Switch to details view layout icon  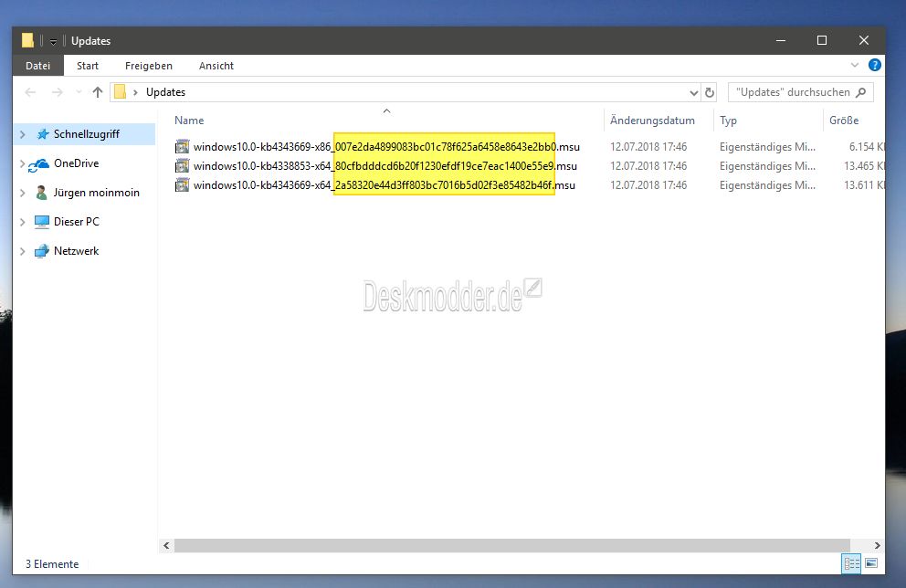coord(852,563)
